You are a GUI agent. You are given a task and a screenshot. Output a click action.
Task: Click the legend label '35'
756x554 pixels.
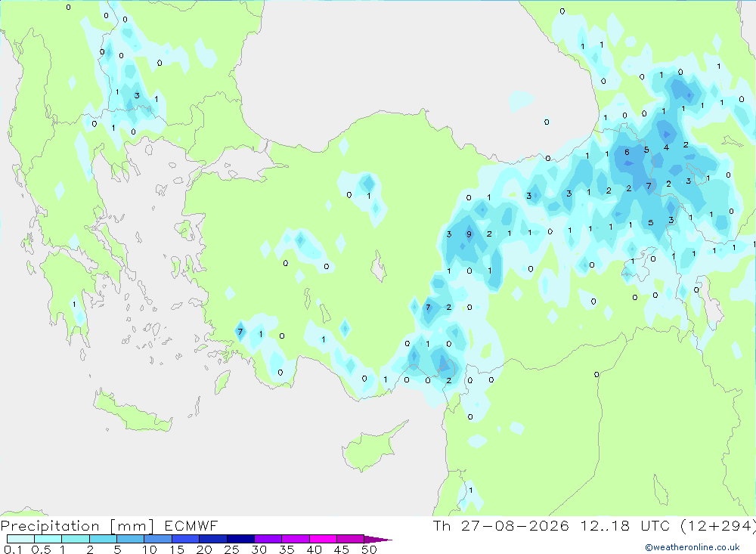pyautogui.click(x=287, y=549)
